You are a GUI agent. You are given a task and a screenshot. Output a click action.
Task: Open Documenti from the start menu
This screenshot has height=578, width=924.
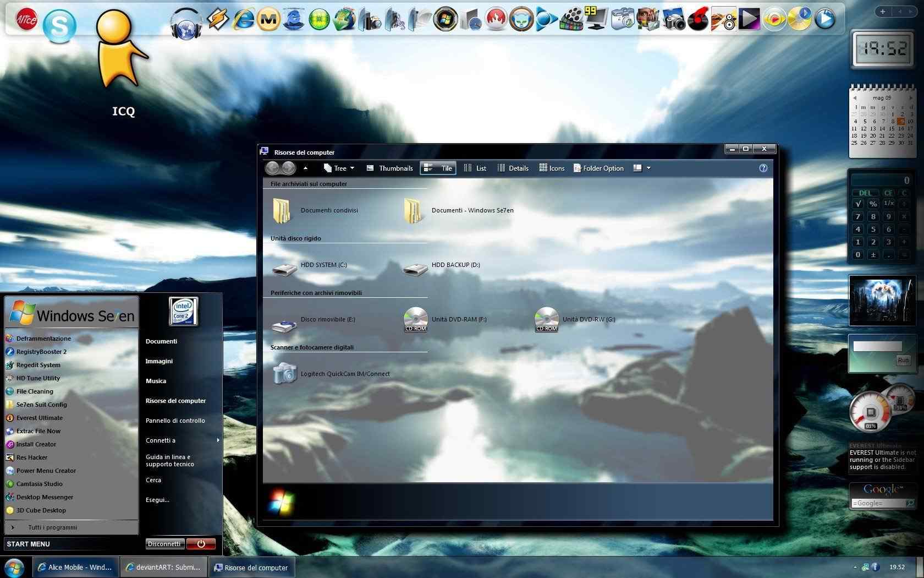click(x=161, y=341)
